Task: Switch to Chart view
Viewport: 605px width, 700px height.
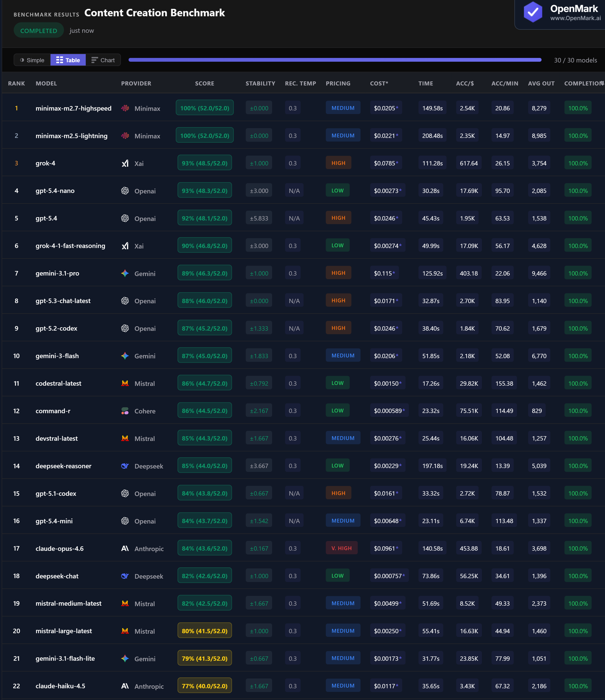Action: (x=103, y=60)
